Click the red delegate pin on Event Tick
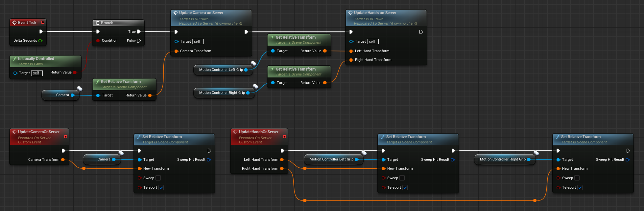This screenshot has height=211, width=644. click(43, 22)
